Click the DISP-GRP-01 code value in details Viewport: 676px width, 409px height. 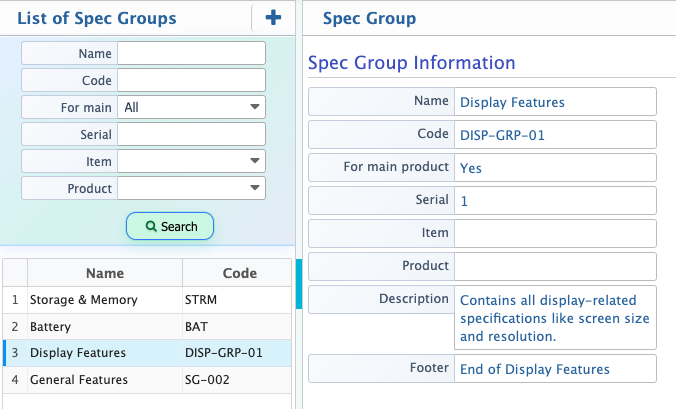502,135
